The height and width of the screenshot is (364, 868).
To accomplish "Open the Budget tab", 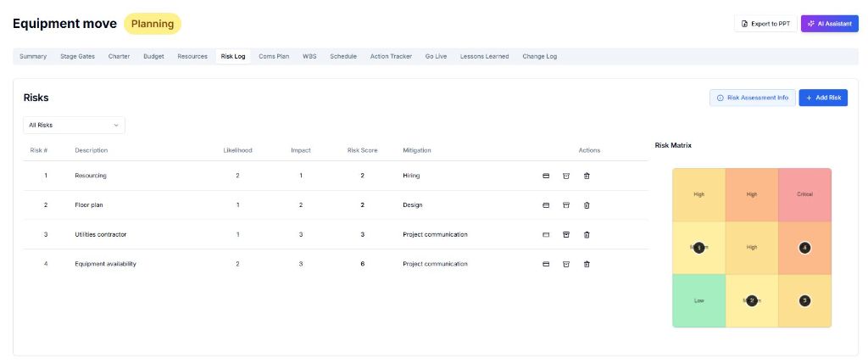I will 153,57.
